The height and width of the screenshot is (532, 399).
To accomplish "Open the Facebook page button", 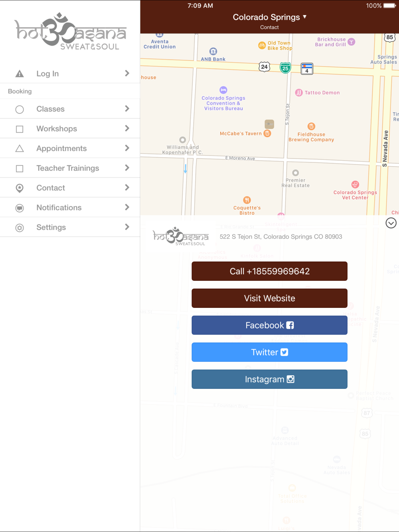I will (269, 325).
